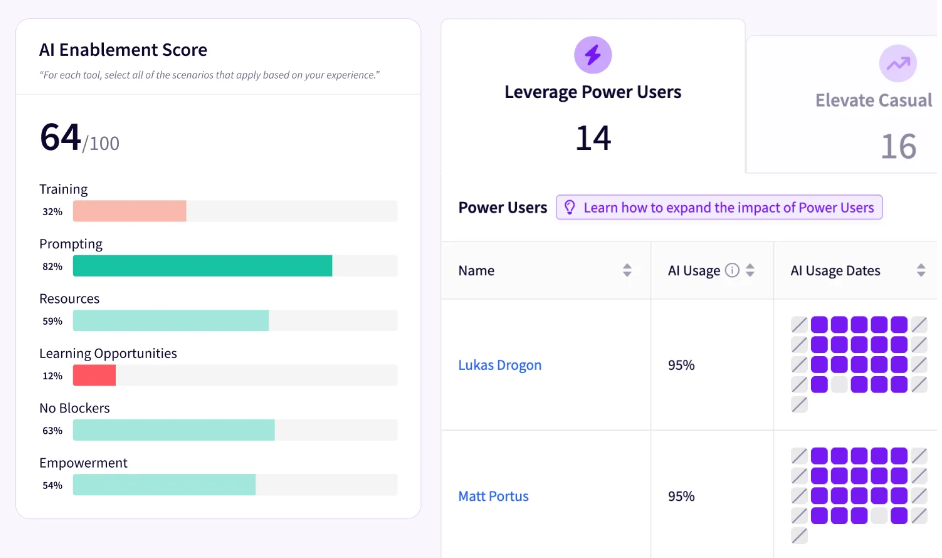The height and width of the screenshot is (558, 942).
Task: Open Learn how to expand Power Users impact
Action: point(719,207)
